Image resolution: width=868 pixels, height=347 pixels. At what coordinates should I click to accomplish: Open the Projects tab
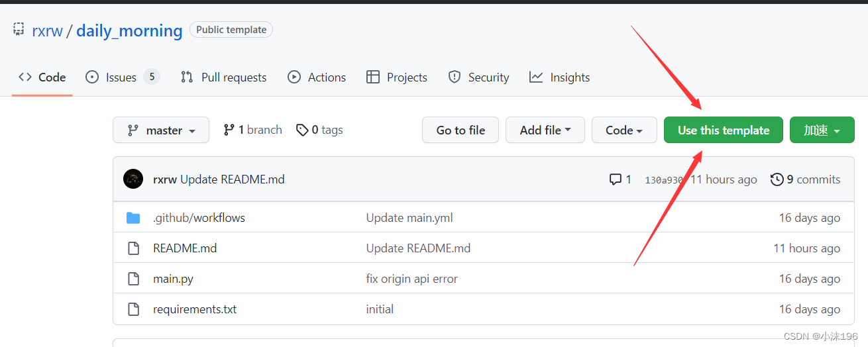tap(397, 77)
